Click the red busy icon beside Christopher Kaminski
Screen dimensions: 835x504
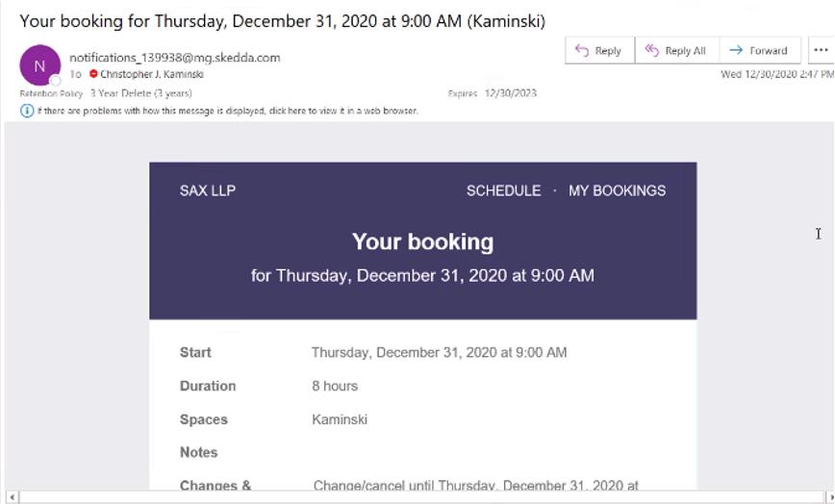point(93,74)
